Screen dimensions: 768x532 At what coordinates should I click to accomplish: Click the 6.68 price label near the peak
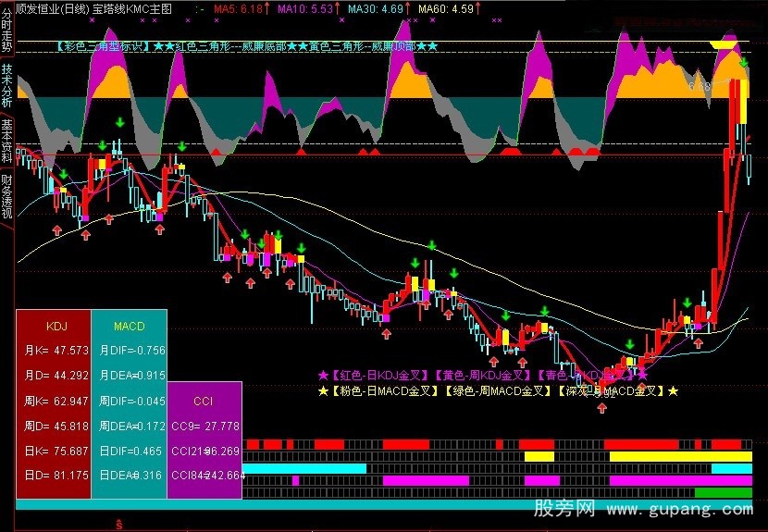[x=700, y=87]
